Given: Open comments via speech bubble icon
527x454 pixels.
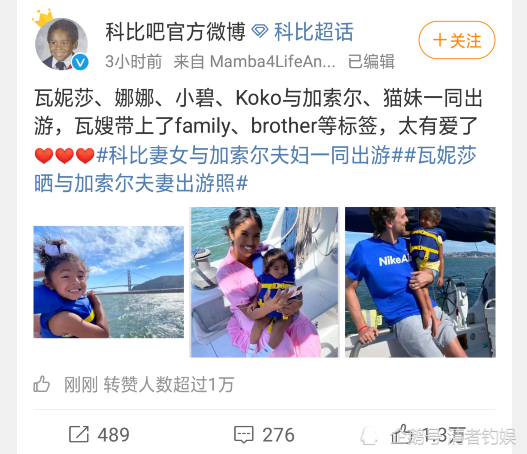Looking at the screenshot, I should point(244,435).
